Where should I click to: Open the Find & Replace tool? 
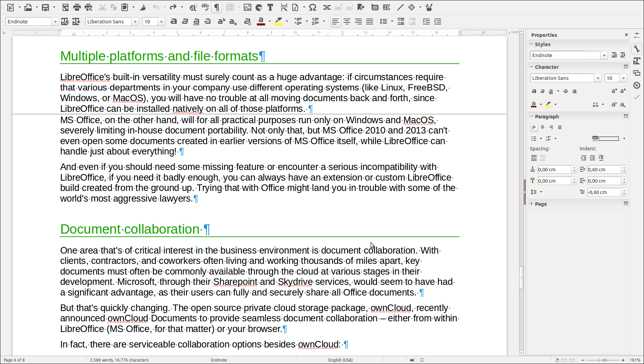pos(193,7)
